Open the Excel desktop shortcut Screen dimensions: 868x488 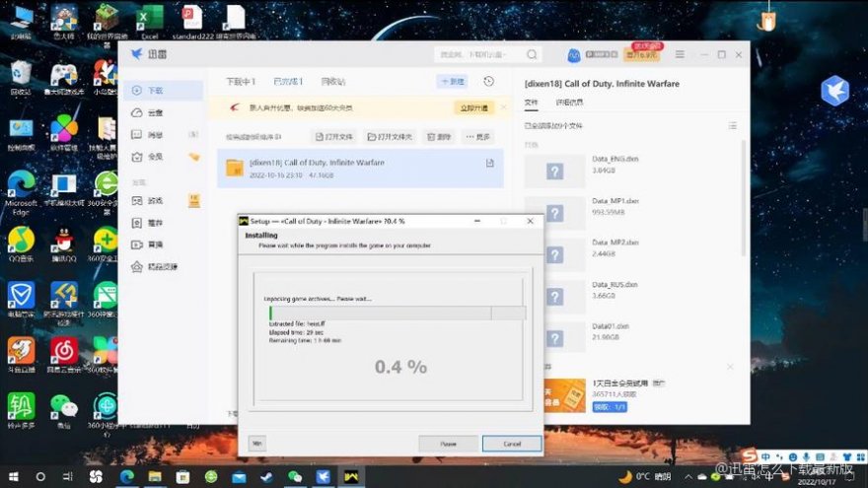(149, 22)
